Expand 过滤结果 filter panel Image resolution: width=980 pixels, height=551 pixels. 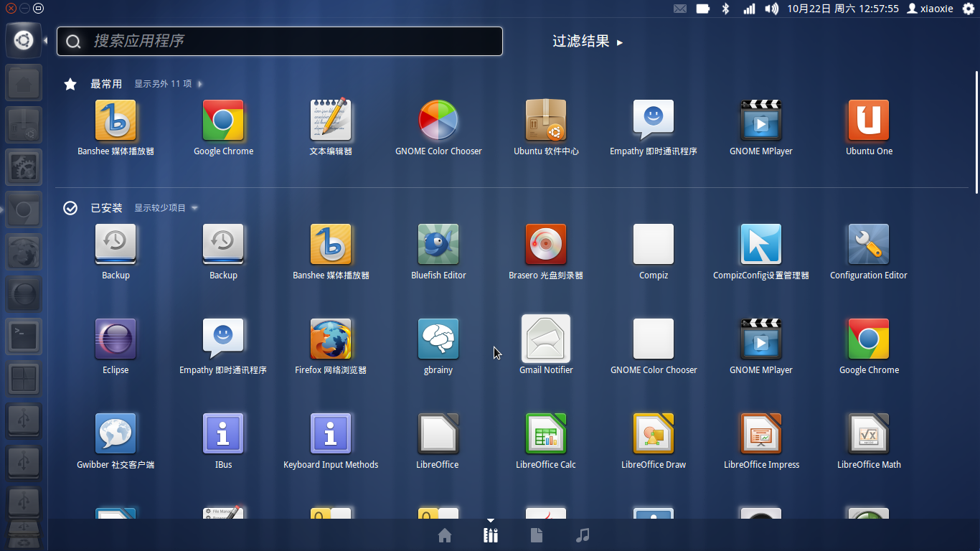(588, 42)
